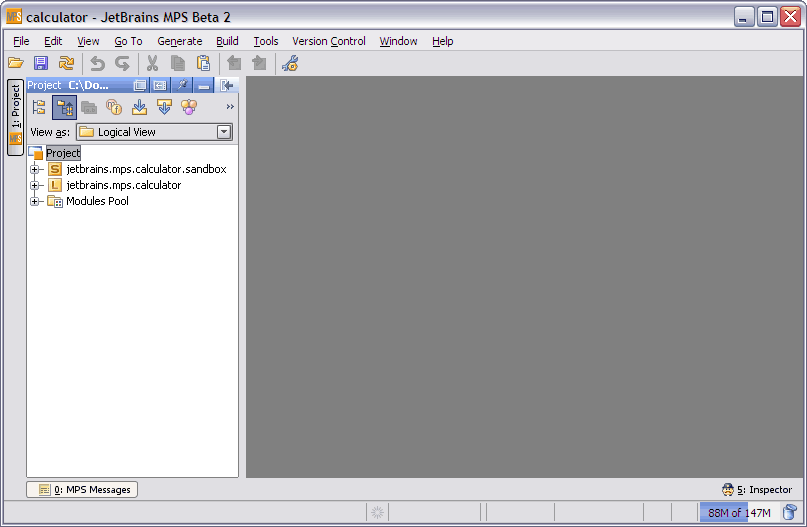Click the garbage collector trash icon

click(x=789, y=513)
